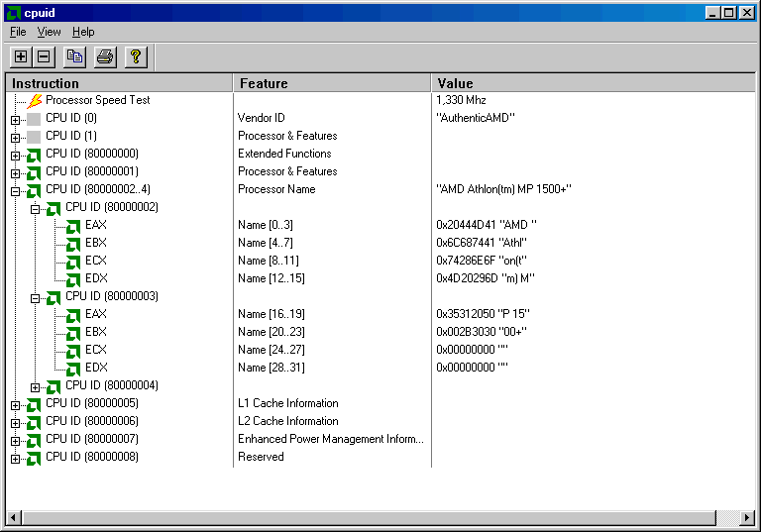Open the File menu
The image size is (761, 532).
pyautogui.click(x=18, y=32)
